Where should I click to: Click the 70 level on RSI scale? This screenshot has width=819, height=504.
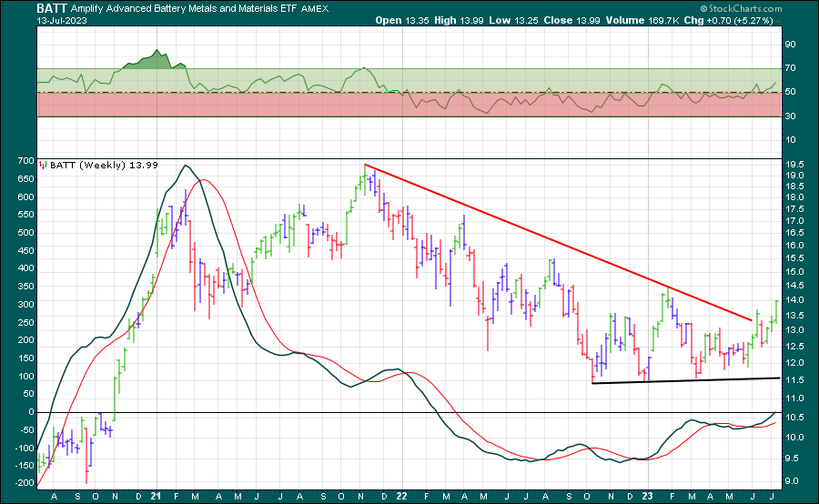coord(792,68)
